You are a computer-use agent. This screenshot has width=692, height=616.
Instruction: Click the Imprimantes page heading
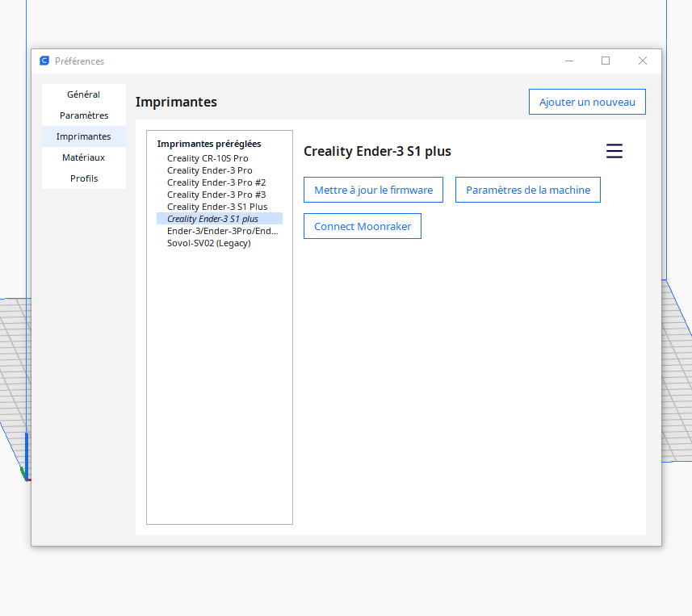(x=176, y=102)
